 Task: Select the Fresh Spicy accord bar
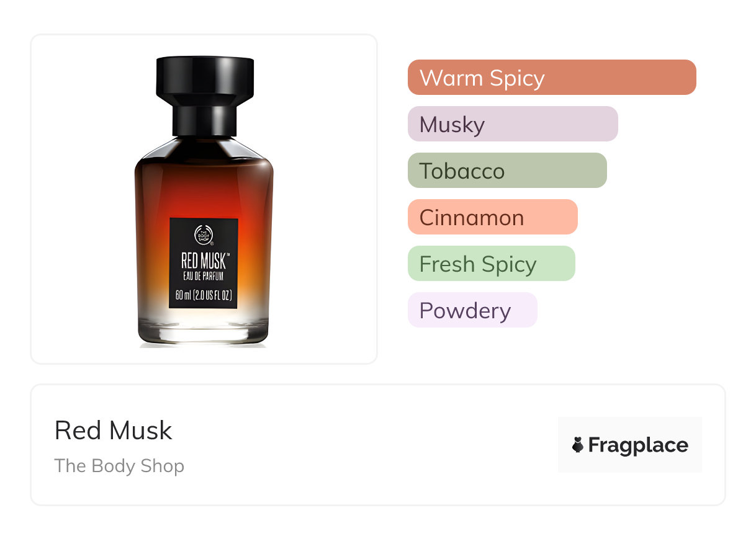click(492, 264)
